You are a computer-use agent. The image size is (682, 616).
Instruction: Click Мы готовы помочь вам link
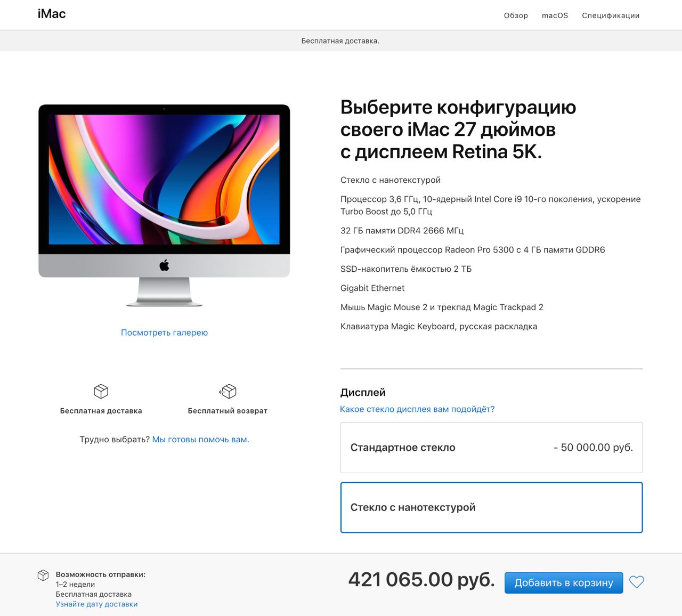(x=200, y=440)
